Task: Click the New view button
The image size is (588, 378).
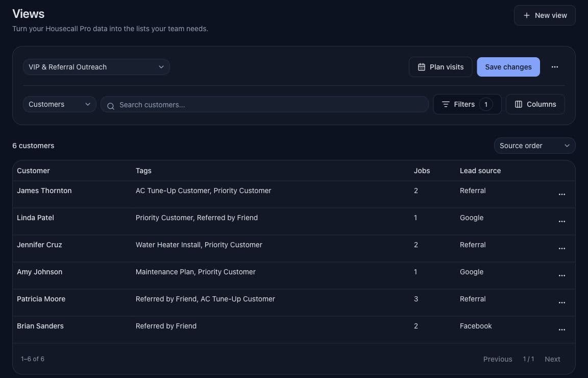Action: point(545,15)
